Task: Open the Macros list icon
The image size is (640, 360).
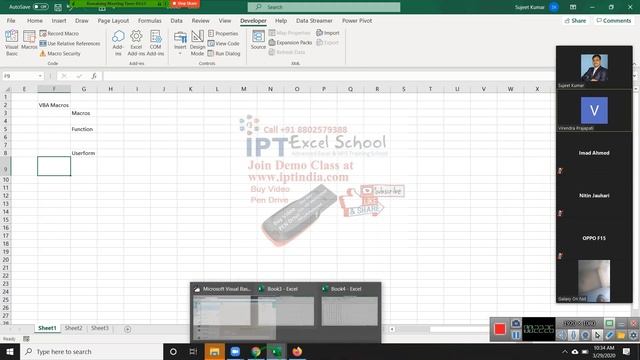Action: pos(29,40)
